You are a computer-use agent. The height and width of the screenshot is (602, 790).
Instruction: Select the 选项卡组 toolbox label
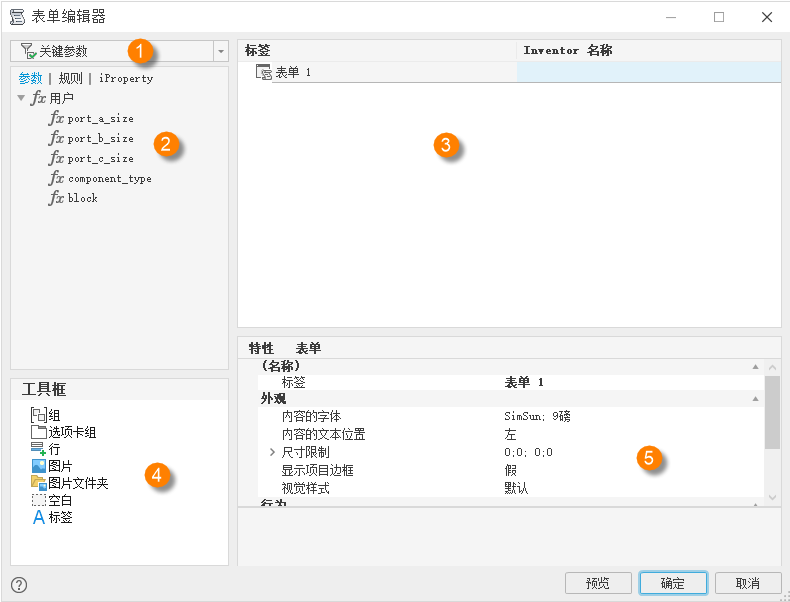tap(73, 432)
